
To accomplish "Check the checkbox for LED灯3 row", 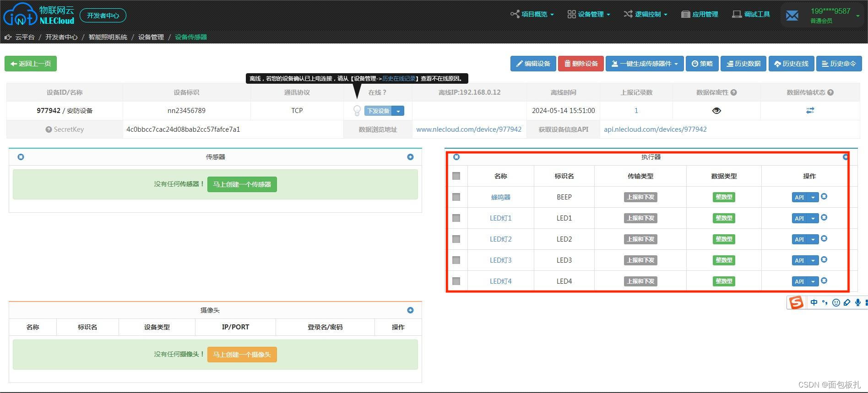I will coord(456,260).
